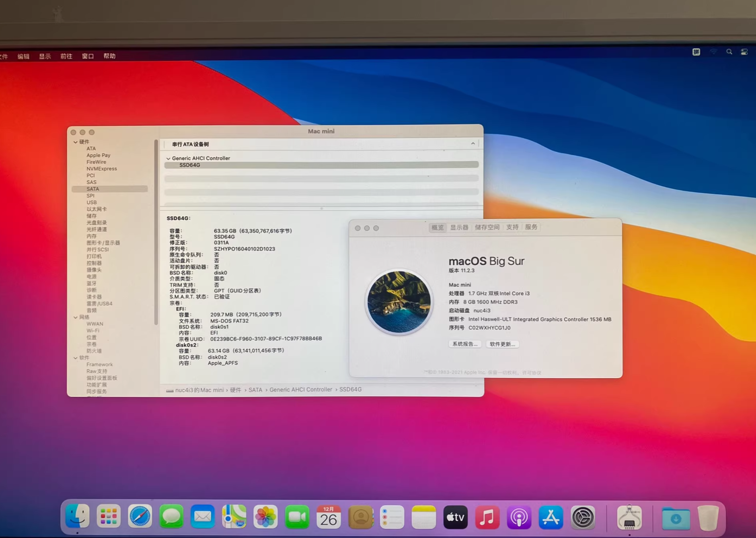
Task: Click Generic AHCI Controller in breadcrumb
Action: (301, 390)
